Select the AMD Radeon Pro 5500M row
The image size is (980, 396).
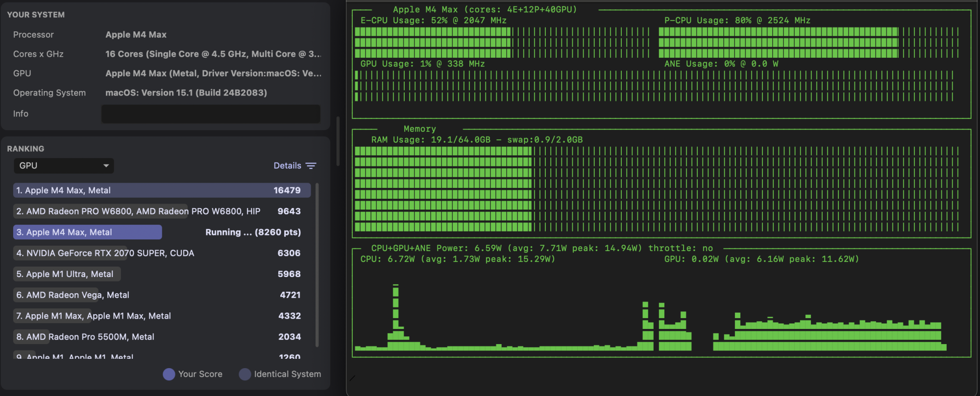162,337
